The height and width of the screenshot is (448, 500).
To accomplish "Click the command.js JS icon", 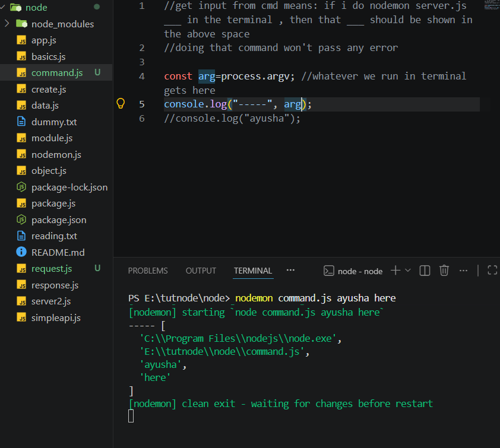I will pos(22,72).
